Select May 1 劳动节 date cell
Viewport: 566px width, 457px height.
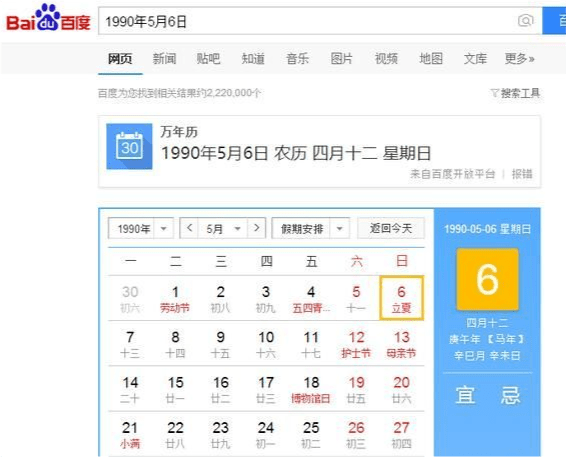(x=175, y=298)
